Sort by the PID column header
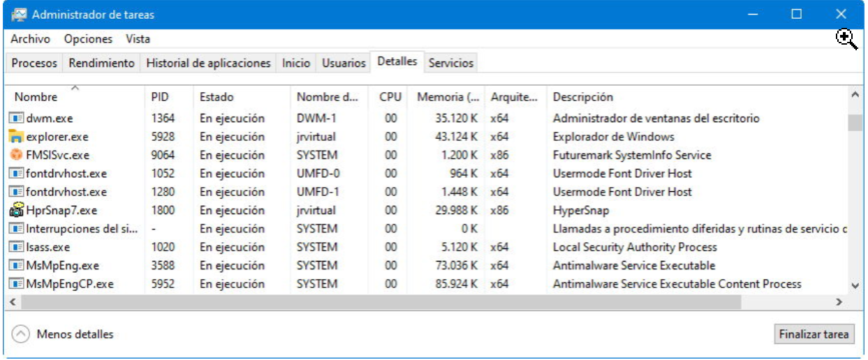The image size is (868, 360). [x=160, y=97]
